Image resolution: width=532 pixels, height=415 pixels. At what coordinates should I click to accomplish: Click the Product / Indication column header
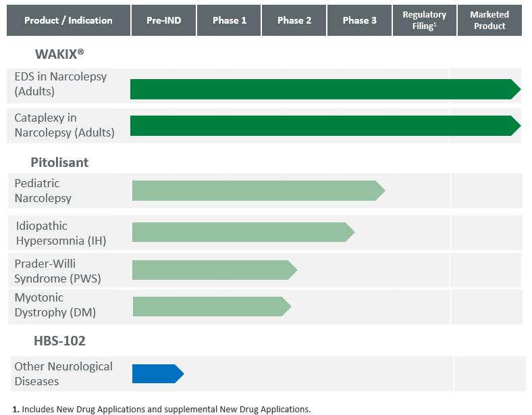[x=69, y=20]
